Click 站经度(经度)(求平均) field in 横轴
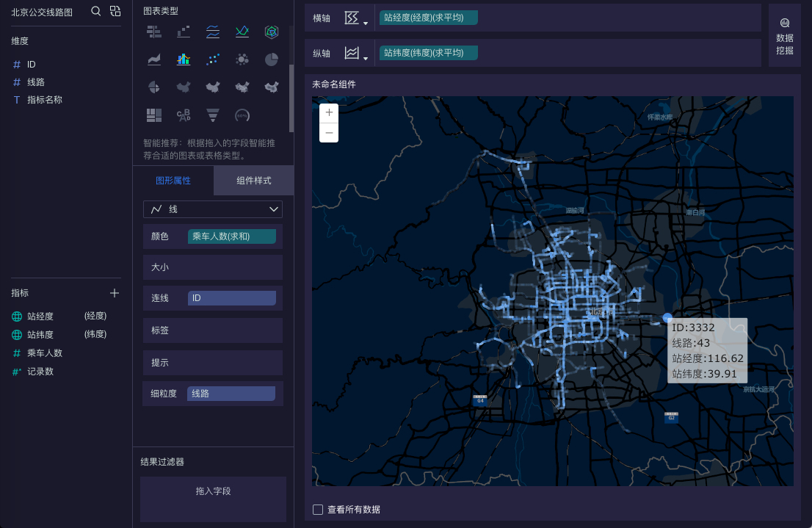The height and width of the screenshot is (528, 812). pos(428,18)
